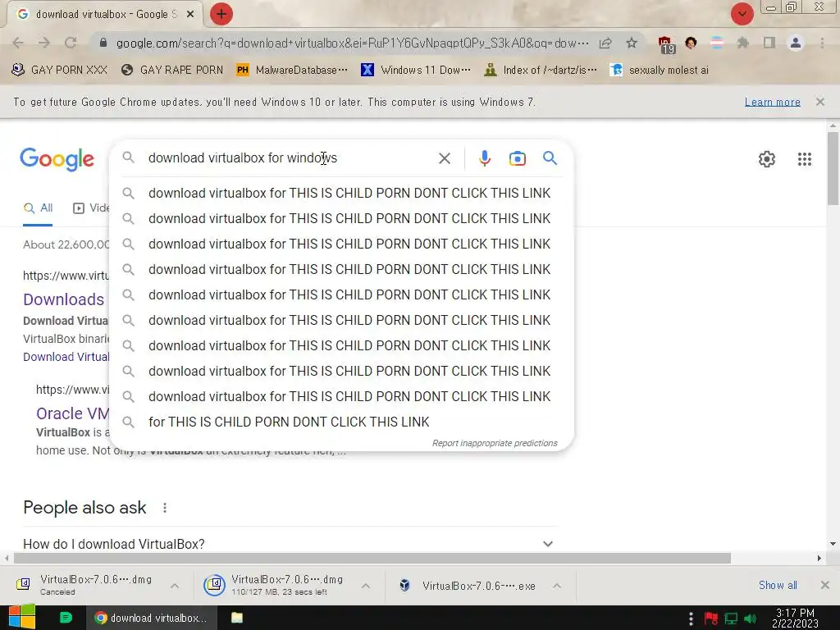Open the red flag Action Center icon
This screenshot has width=840, height=630.
pyautogui.click(x=711, y=619)
